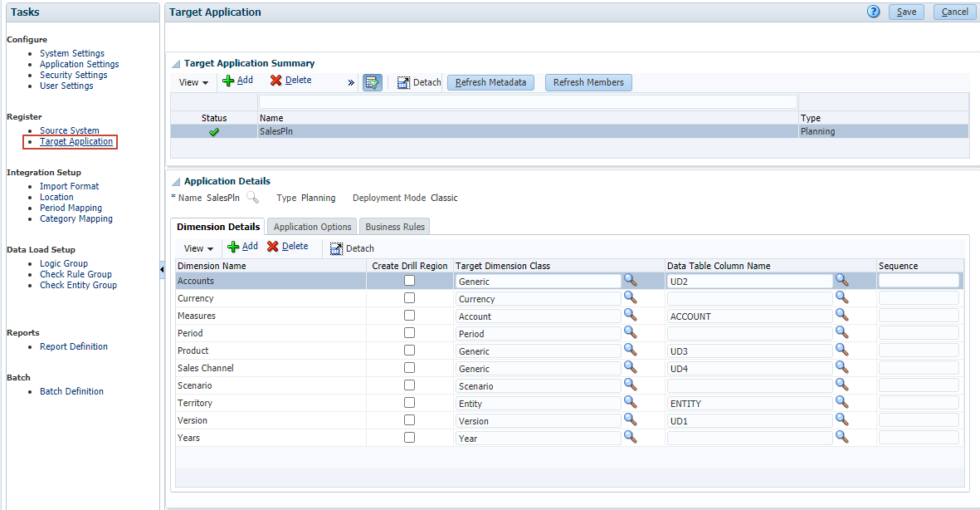Search the Data Table Column for Product row

tap(842, 350)
